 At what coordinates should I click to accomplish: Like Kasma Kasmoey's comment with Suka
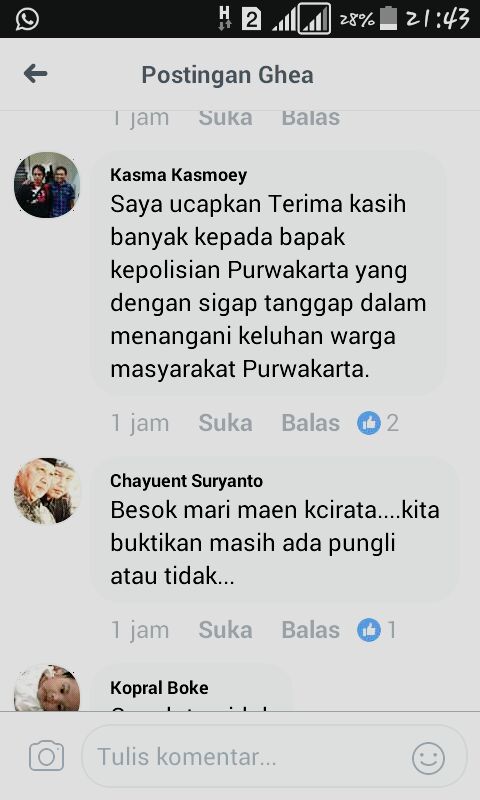(225, 423)
